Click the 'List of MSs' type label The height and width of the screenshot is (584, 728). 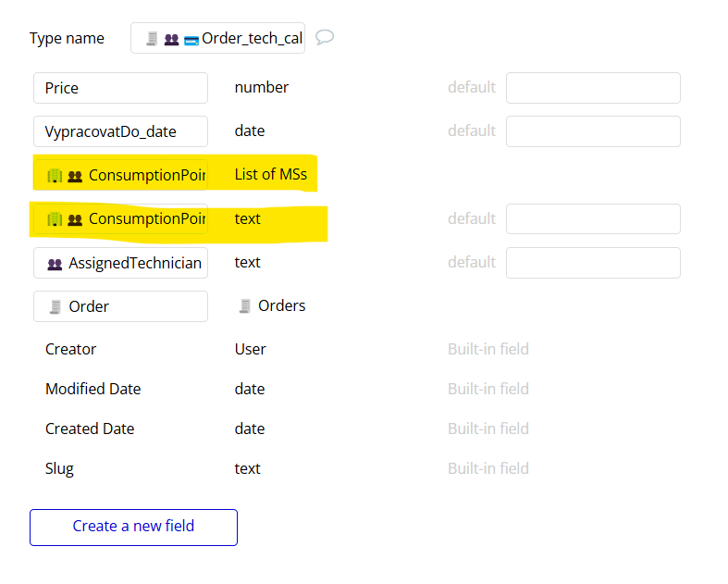pos(271,174)
